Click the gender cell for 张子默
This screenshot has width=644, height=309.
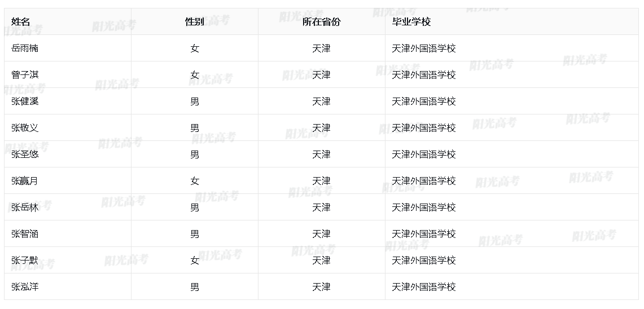(x=195, y=261)
